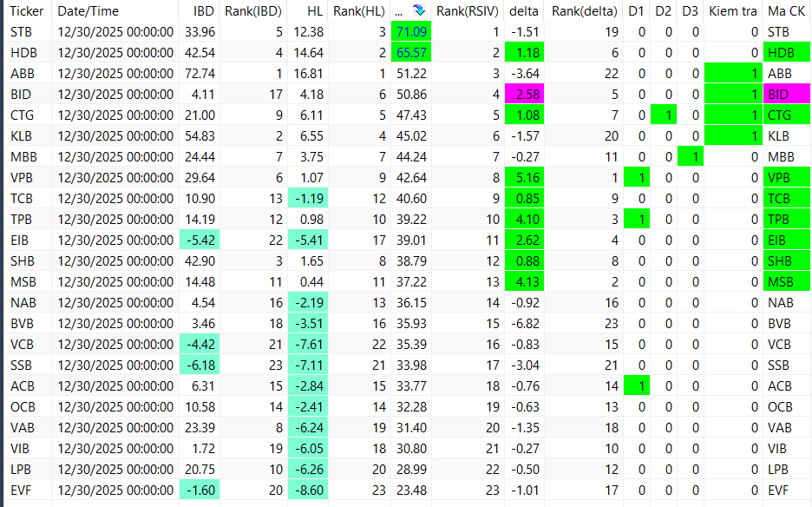
Task: Click the IBD value -5.42 for EIB
Action: pos(200,240)
